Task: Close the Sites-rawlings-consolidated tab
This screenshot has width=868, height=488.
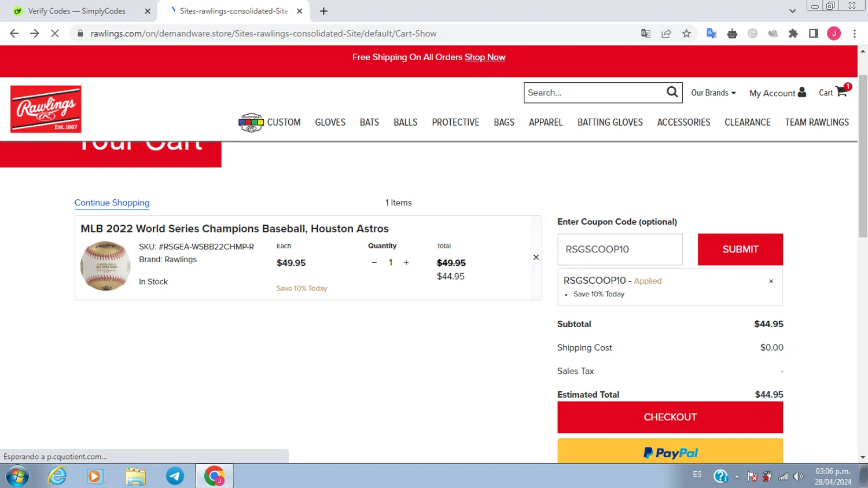Action: [x=300, y=11]
